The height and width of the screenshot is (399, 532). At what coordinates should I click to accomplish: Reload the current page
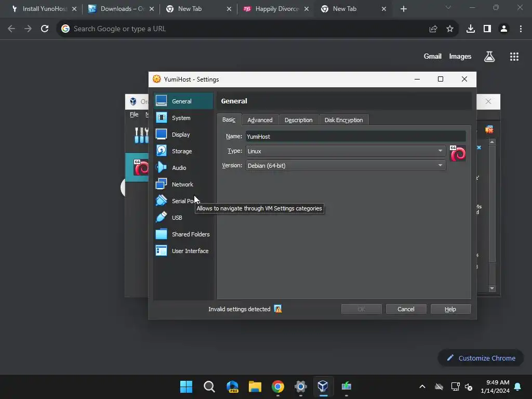[x=45, y=29]
